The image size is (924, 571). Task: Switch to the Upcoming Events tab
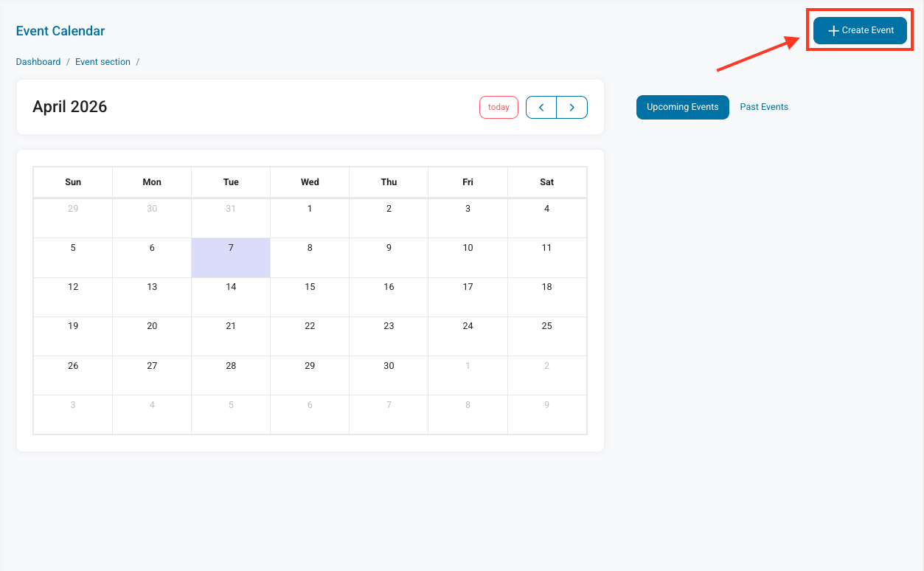tap(682, 107)
